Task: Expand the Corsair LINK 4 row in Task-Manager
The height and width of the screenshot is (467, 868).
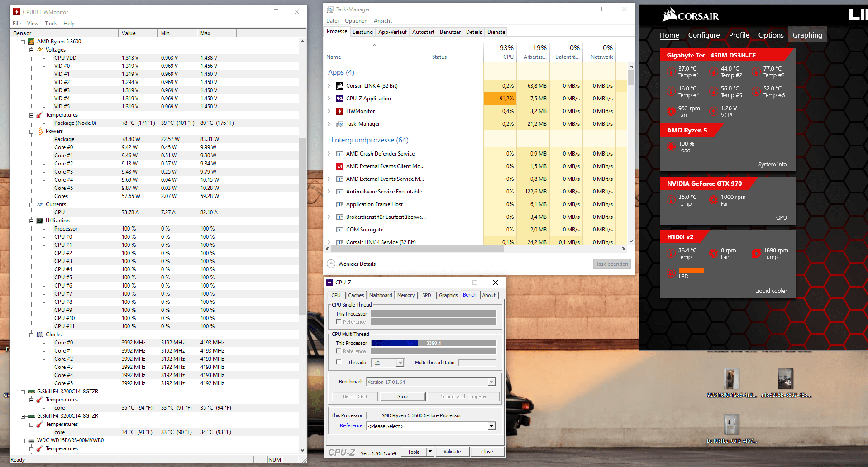Action: click(x=329, y=86)
